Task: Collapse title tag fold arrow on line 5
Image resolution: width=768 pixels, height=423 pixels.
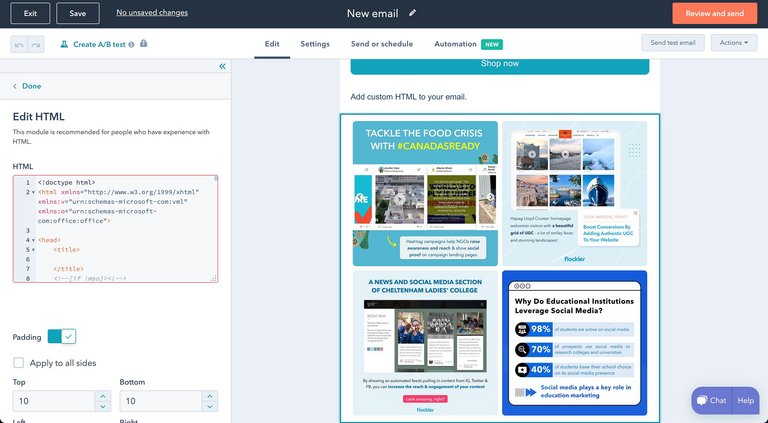Action: tap(33, 250)
